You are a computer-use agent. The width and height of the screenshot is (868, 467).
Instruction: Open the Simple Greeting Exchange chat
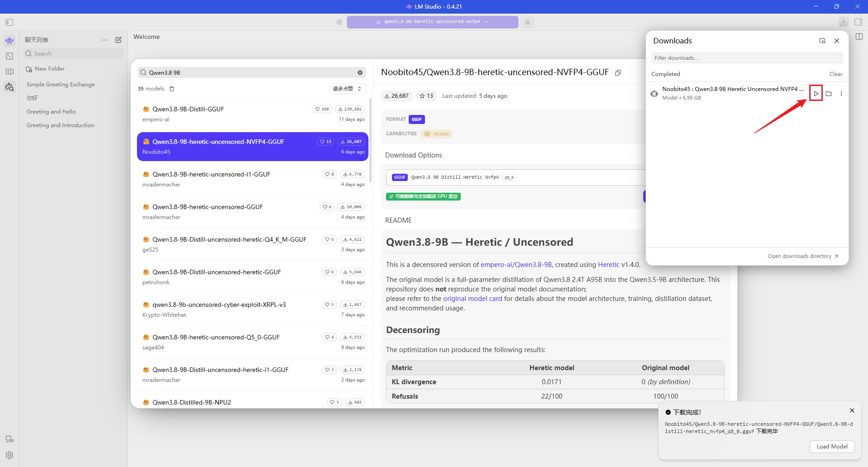pos(61,85)
